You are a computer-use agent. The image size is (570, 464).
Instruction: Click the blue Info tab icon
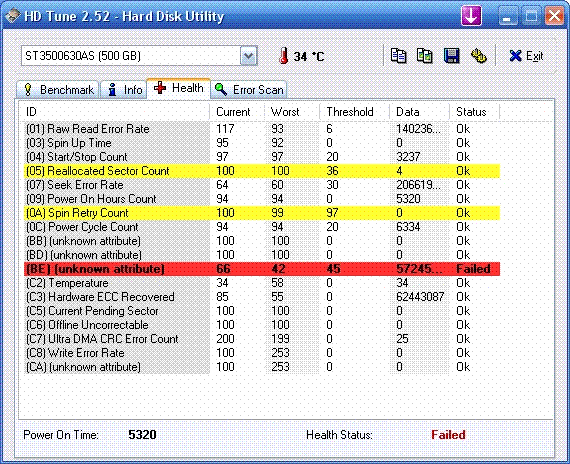coord(113,89)
